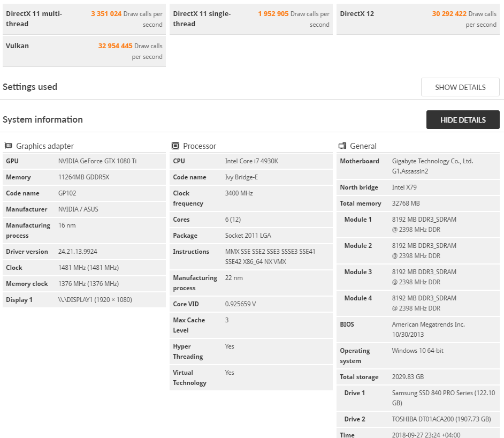Hide the System information details
This screenshot has height=438, width=504.
463,120
